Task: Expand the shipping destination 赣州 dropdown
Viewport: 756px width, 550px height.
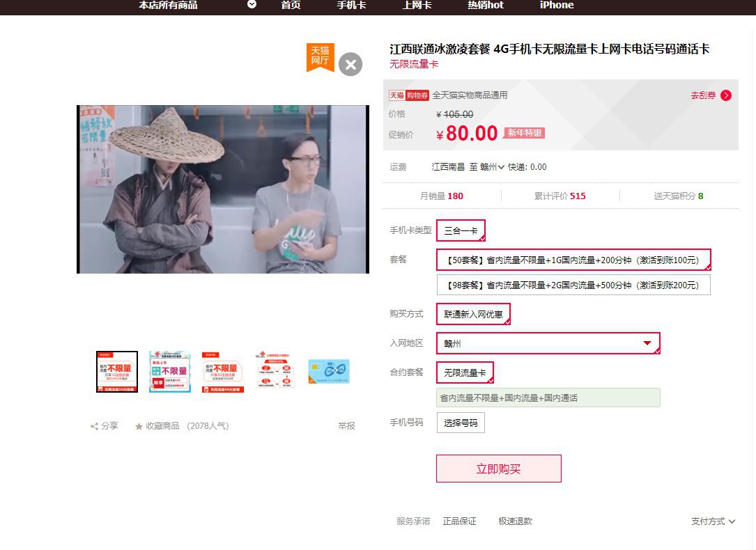Action: [x=493, y=167]
